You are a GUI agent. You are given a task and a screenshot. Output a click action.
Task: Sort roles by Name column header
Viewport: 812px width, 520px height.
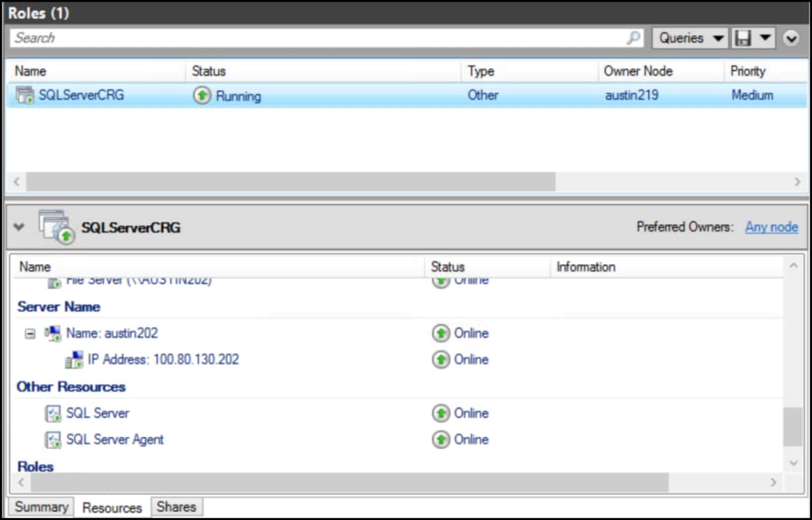tap(97, 71)
